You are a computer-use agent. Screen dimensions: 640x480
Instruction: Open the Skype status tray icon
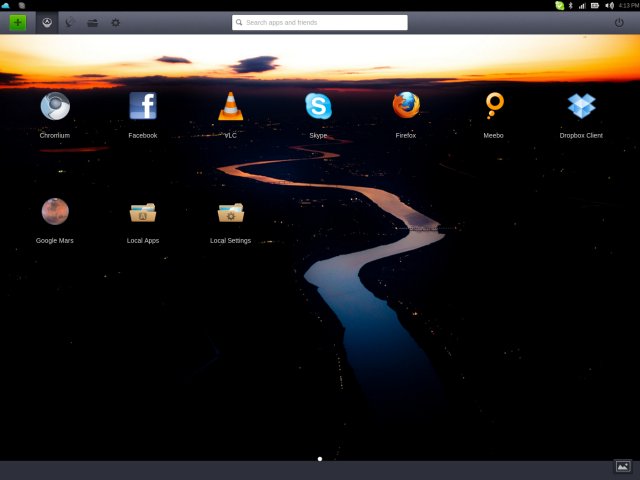tap(560, 5)
